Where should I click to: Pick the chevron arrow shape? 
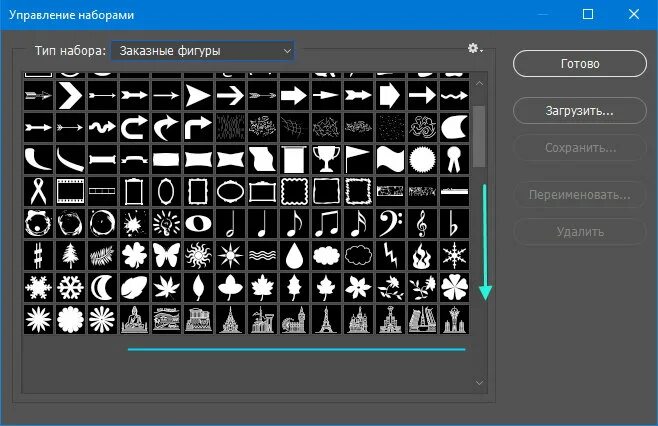[70, 95]
